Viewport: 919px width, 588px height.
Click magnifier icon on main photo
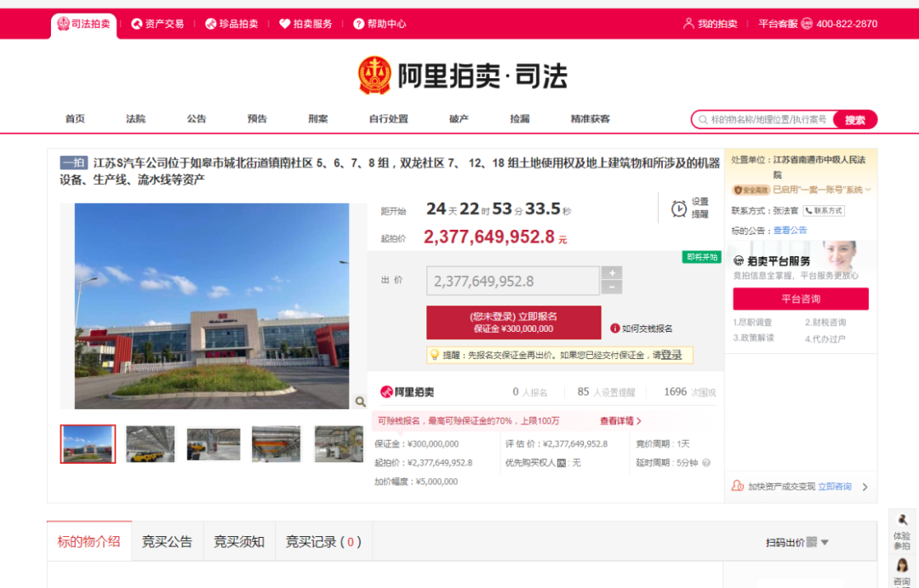pos(361,402)
